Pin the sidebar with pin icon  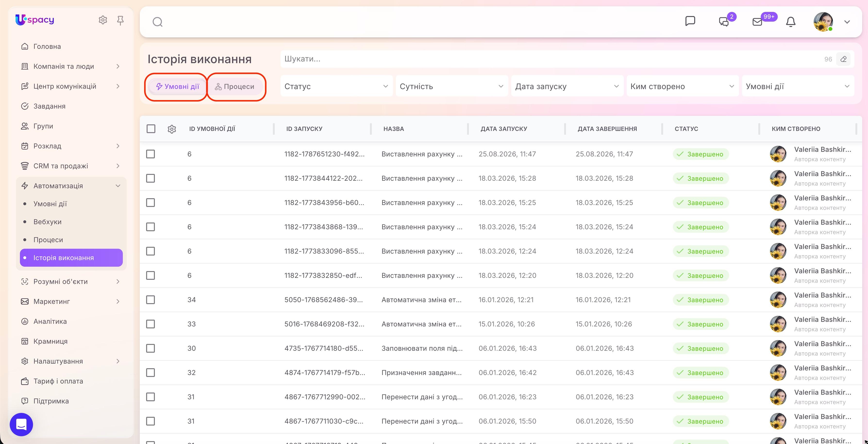(120, 21)
